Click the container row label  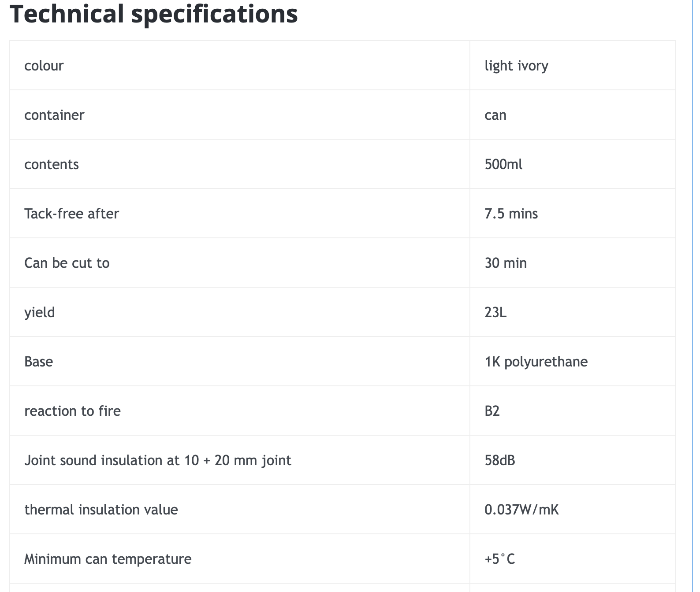tap(54, 115)
